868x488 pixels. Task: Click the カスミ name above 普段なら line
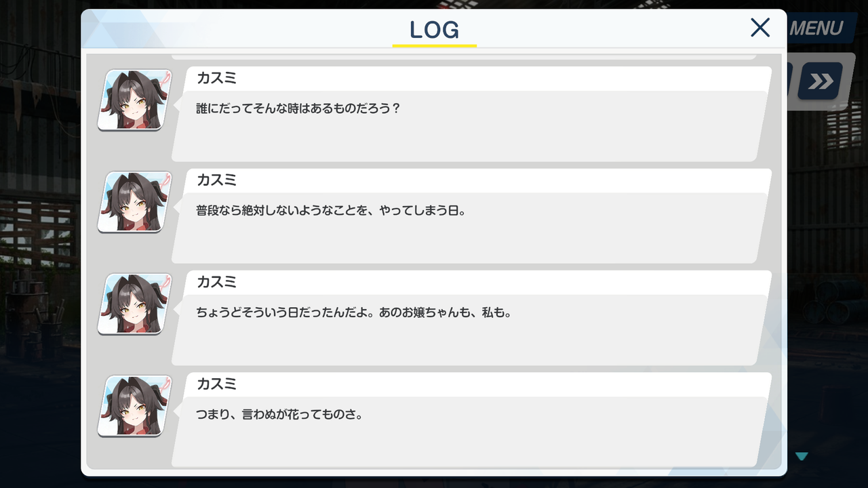click(216, 180)
